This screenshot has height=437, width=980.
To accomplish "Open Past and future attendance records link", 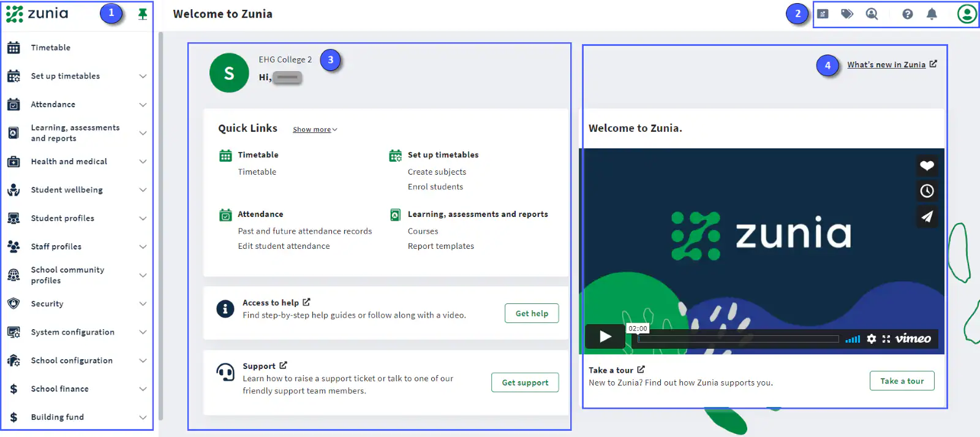I will click(x=305, y=231).
